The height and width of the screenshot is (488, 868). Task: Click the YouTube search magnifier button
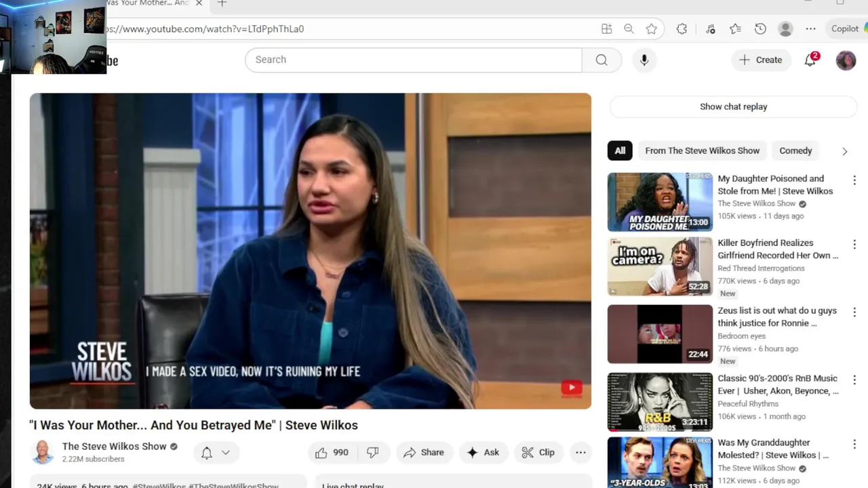click(x=601, y=60)
